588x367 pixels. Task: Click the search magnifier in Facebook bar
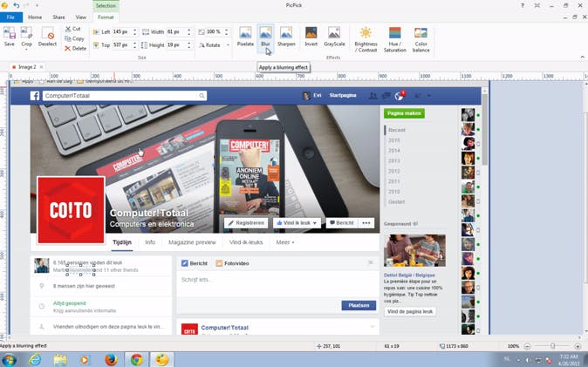(x=202, y=96)
